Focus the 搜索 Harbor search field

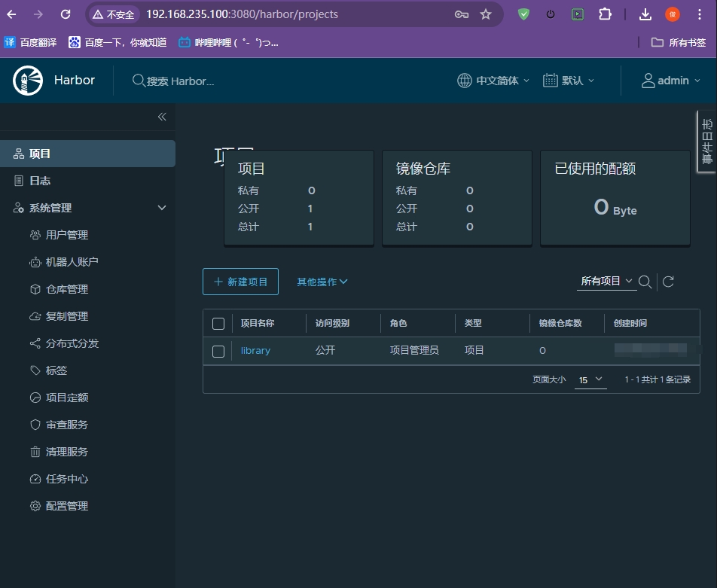pyautogui.click(x=181, y=81)
